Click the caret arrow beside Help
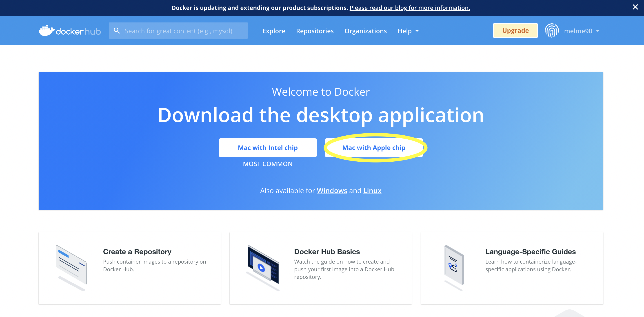 coord(417,31)
